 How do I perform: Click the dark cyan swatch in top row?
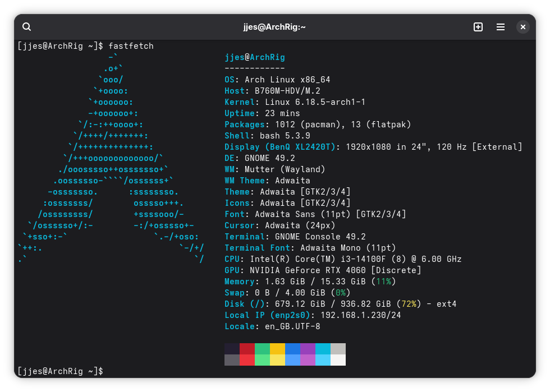point(323,349)
